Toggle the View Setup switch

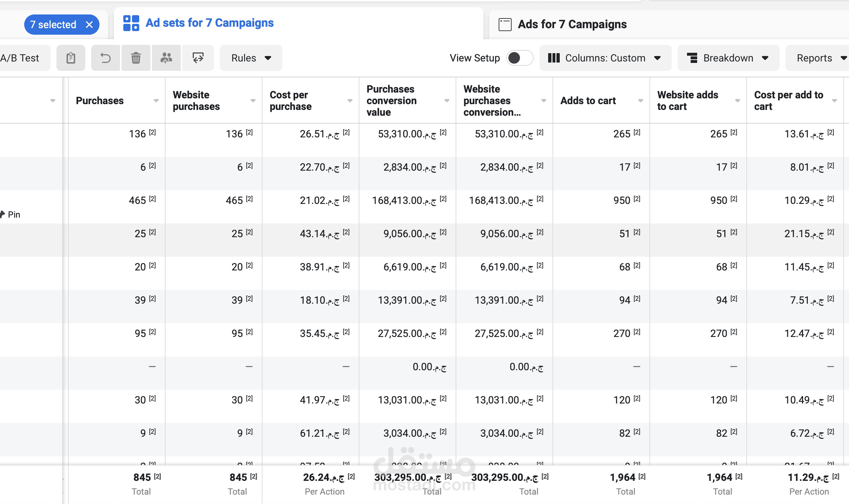520,58
